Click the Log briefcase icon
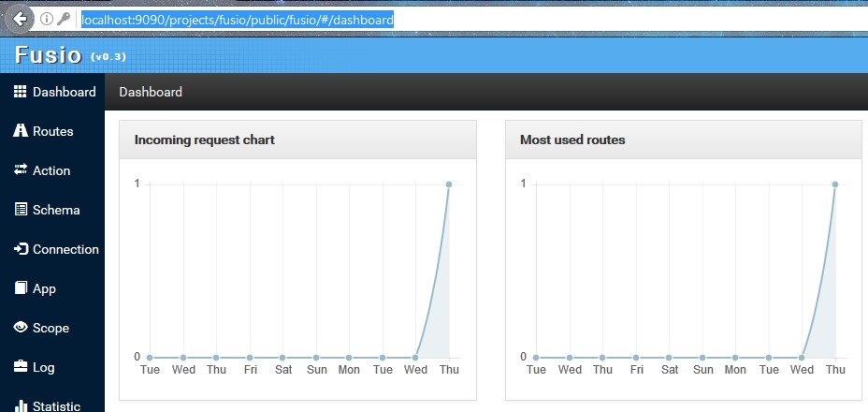The height and width of the screenshot is (412, 868). point(21,366)
